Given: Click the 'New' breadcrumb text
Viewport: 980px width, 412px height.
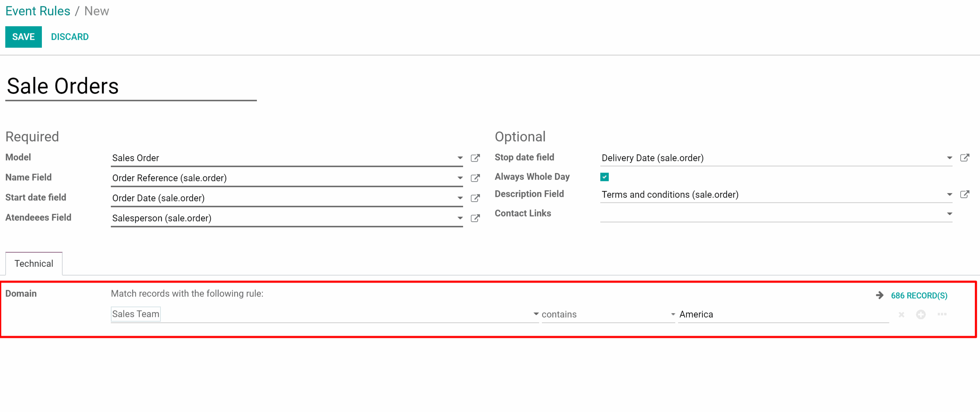Looking at the screenshot, I should click(97, 11).
